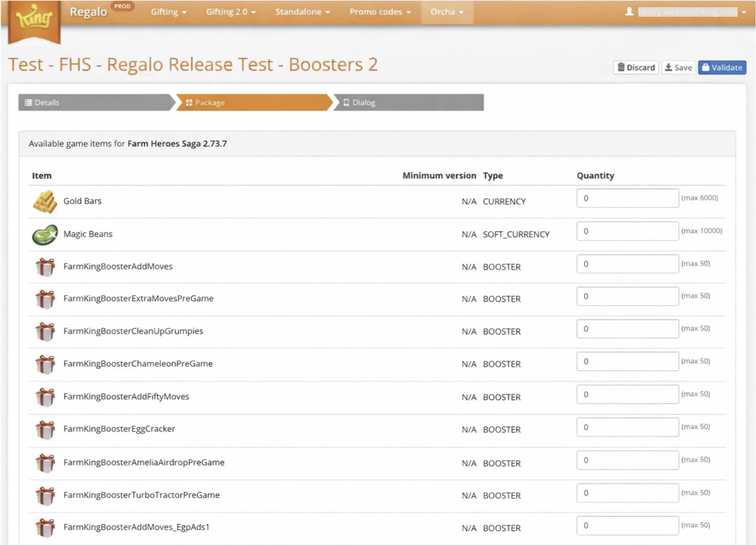Screen dimensions: 756x545
Task: Open the Promo codes dropdown
Action: (x=380, y=12)
